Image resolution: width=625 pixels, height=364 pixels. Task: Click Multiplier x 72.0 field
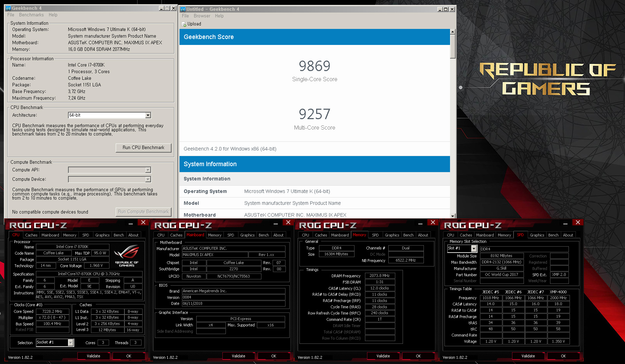(x=52, y=317)
